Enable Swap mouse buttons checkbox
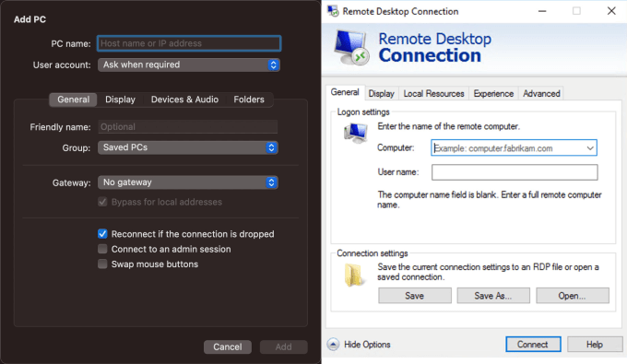 coord(102,264)
